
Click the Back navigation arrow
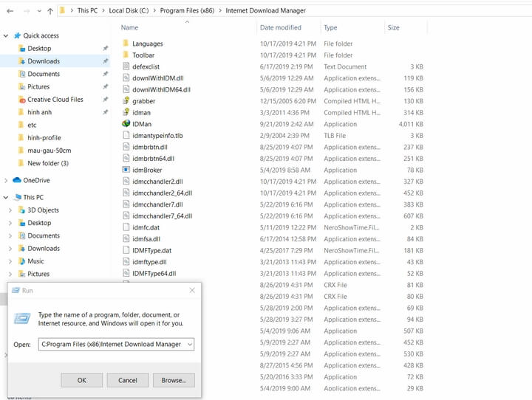click(x=10, y=11)
